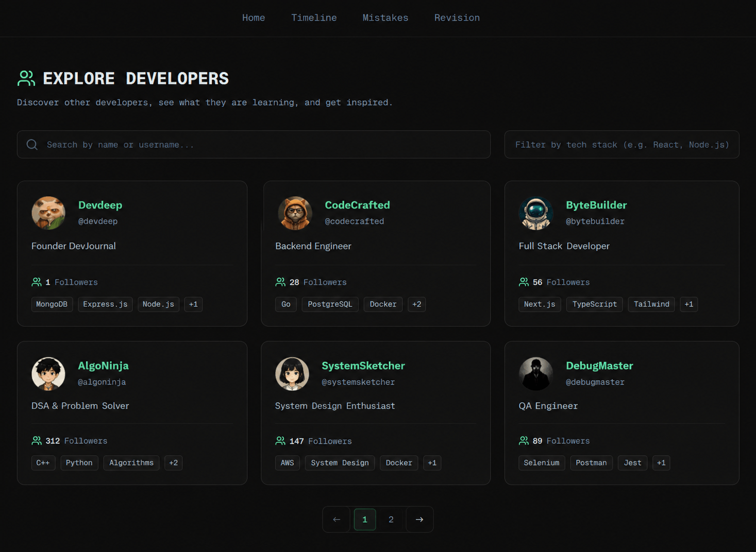Click SystemSketcher's Docker tag
The image size is (756, 552).
coord(399,463)
